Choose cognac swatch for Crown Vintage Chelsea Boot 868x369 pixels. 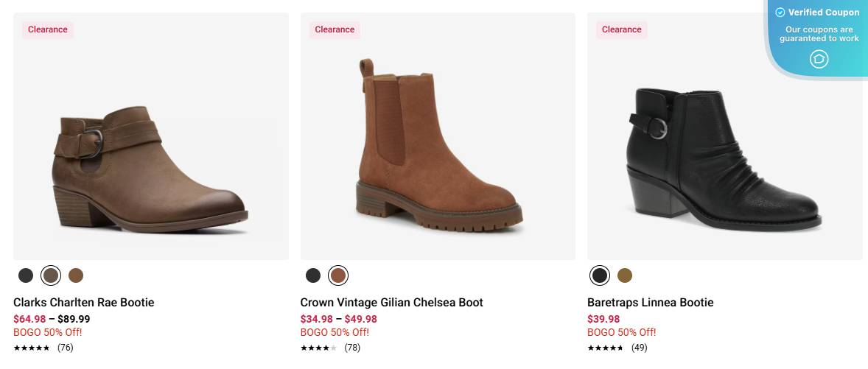click(338, 275)
